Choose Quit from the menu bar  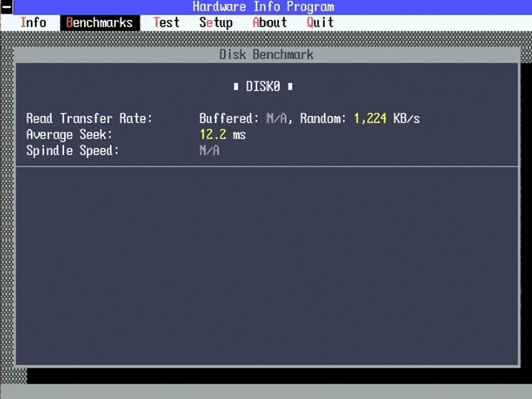click(x=320, y=23)
